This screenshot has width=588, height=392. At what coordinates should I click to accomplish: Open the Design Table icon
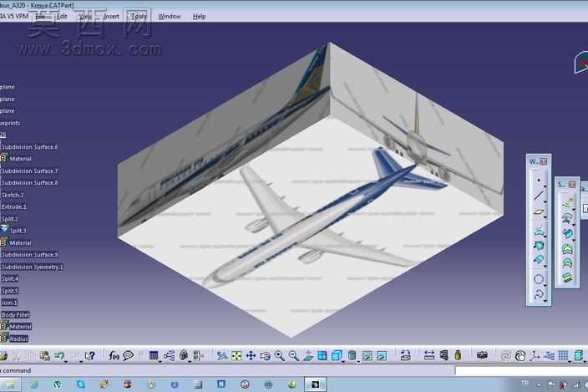click(154, 355)
